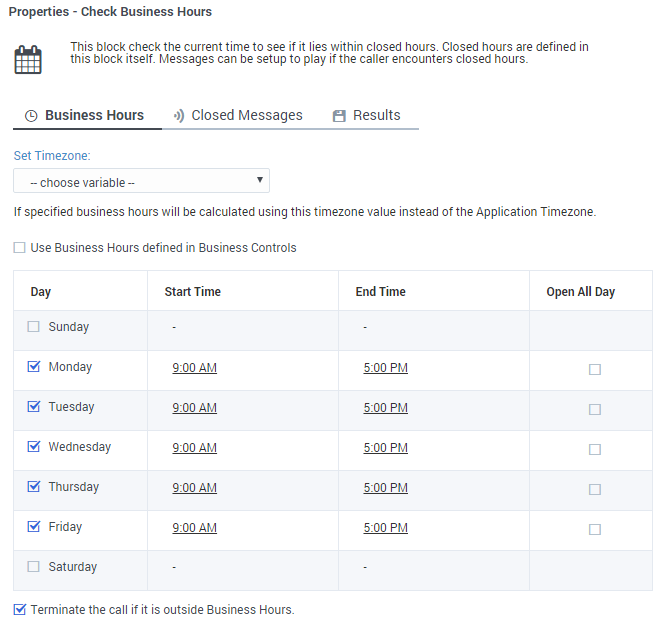Click the clock icon on Business Hours tab

(x=31, y=116)
